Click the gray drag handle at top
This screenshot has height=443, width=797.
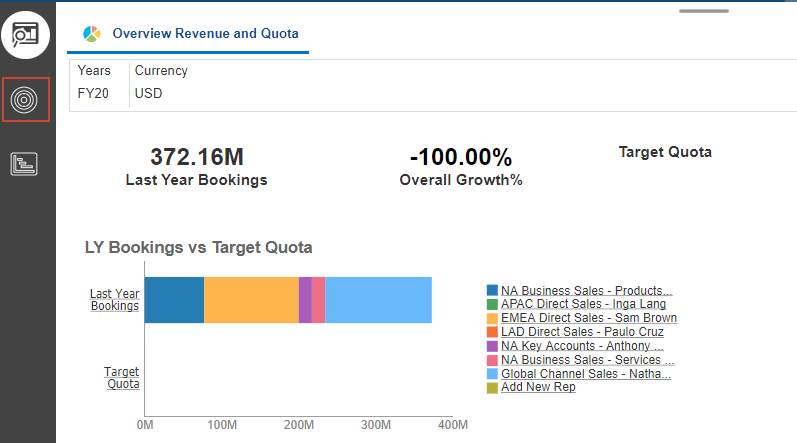(704, 11)
